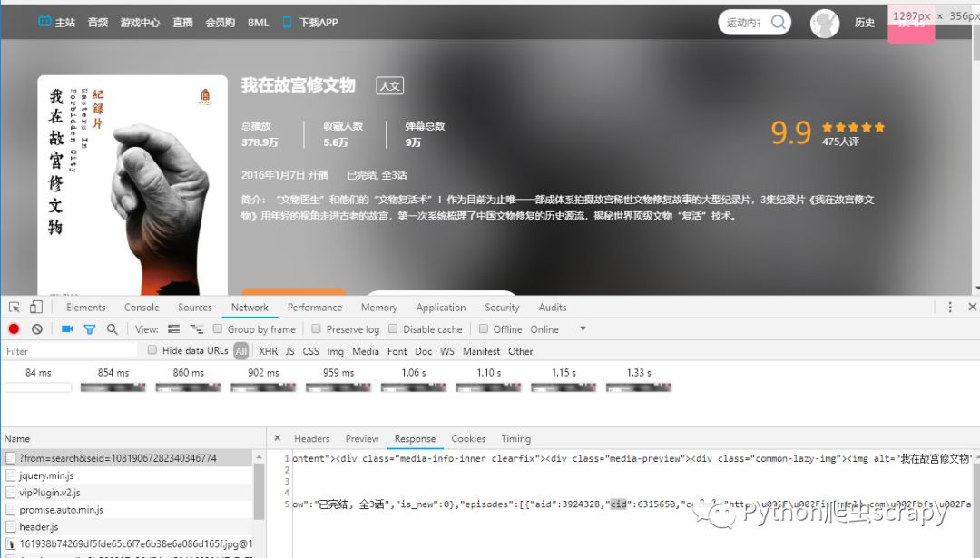Go to the Application tab
Screen dimensions: 980x558
(441, 308)
